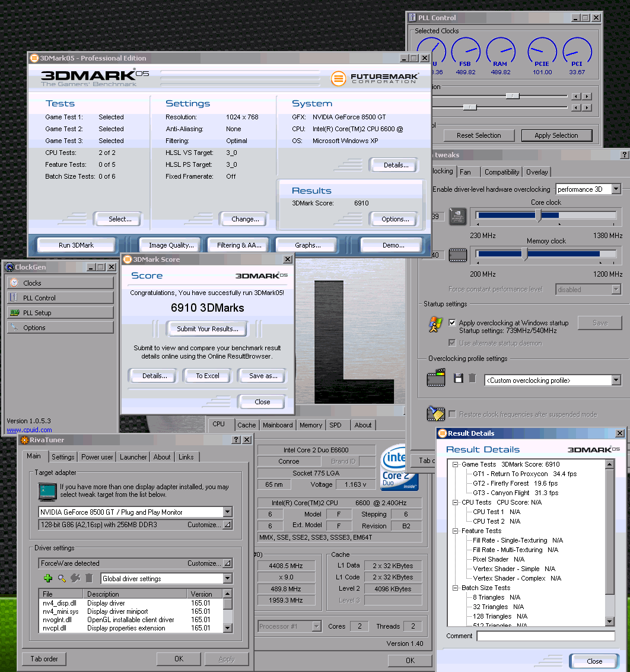Click the left arrow of the lower PLL Control slider
This screenshot has height=672, width=630.
576,107
